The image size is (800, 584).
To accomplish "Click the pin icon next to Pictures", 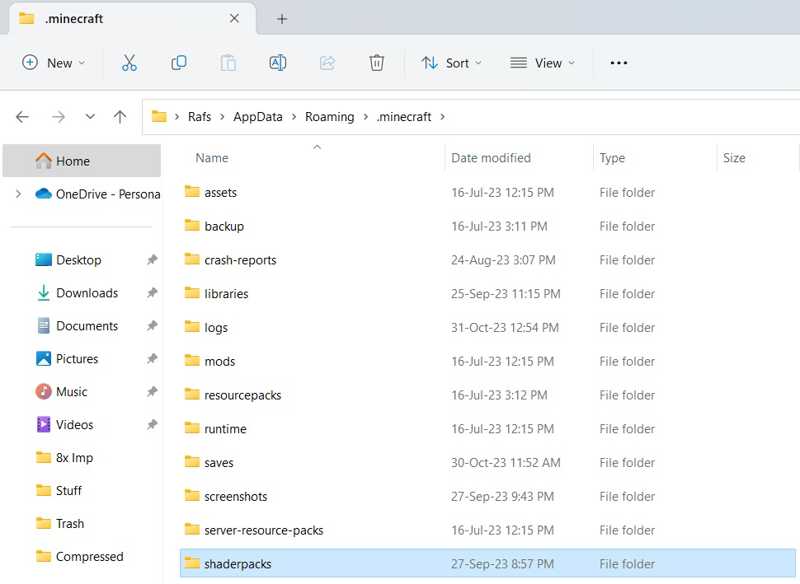I will coord(152,359).
